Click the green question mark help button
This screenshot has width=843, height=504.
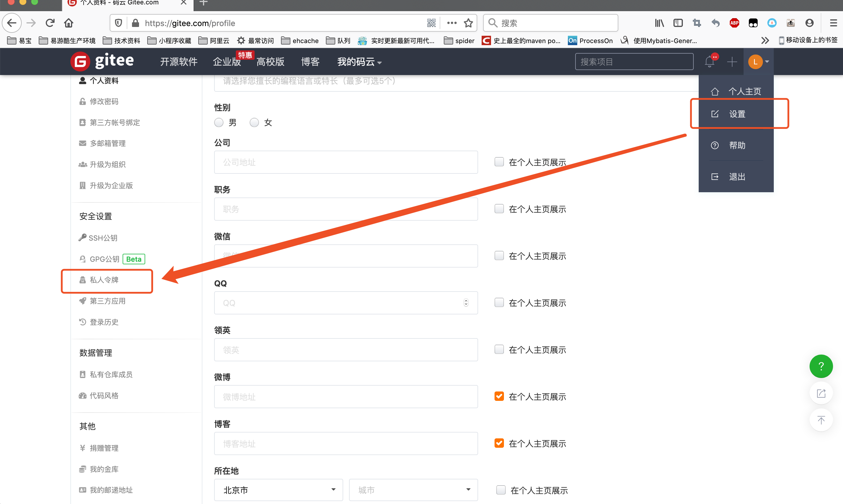(821, 366)
